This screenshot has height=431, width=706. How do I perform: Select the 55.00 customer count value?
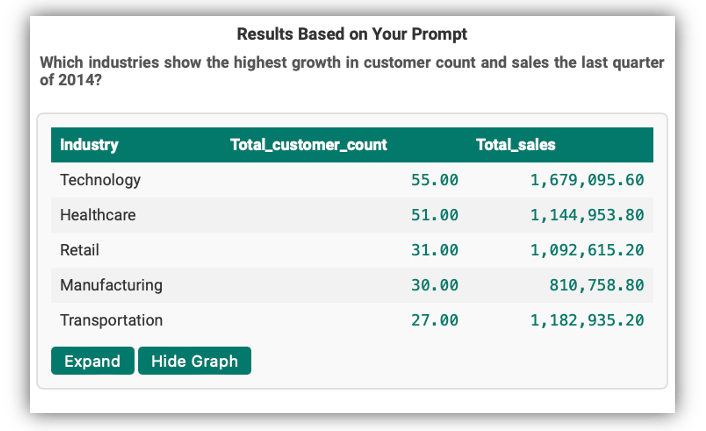tap(434, 180)
